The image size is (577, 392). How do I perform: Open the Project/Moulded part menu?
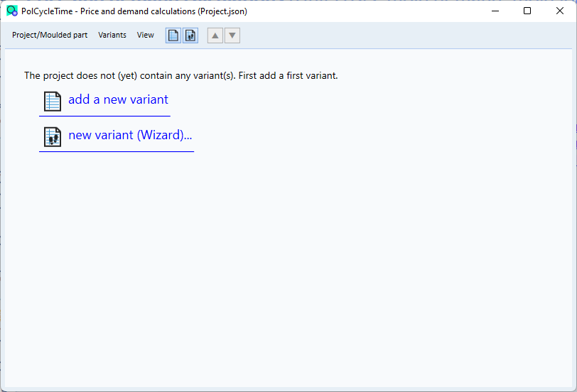point(50,35)
